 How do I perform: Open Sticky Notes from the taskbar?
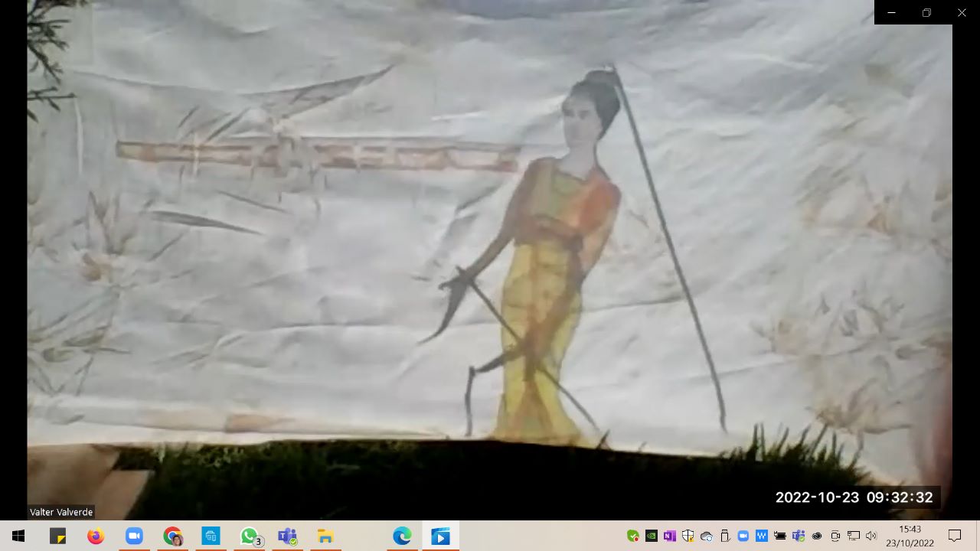coord(57,536)
